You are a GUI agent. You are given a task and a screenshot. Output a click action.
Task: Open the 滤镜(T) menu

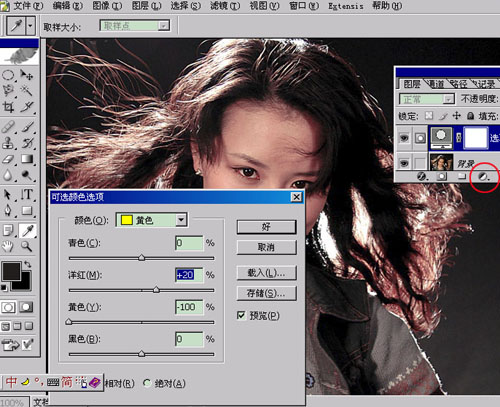pos(225,6)
